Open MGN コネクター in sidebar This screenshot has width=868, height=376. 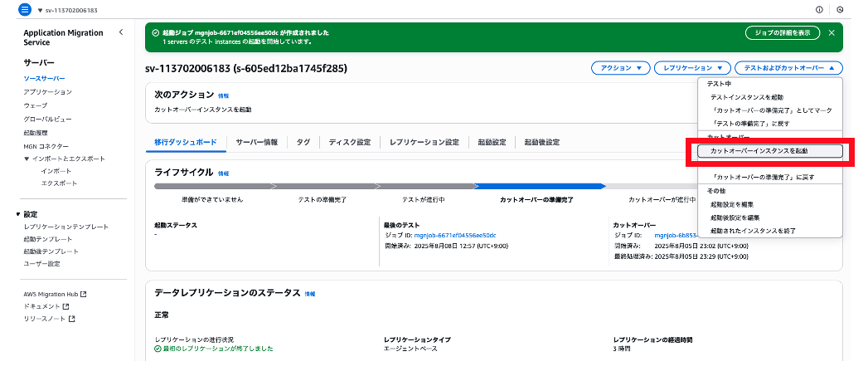pyautogui.click(x=46, y=146)
